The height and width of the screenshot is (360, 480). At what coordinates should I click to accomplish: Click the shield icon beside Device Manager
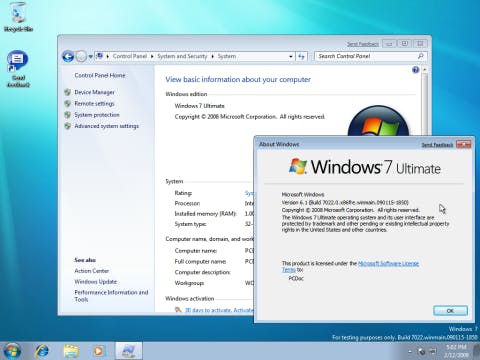click(68, 92)
